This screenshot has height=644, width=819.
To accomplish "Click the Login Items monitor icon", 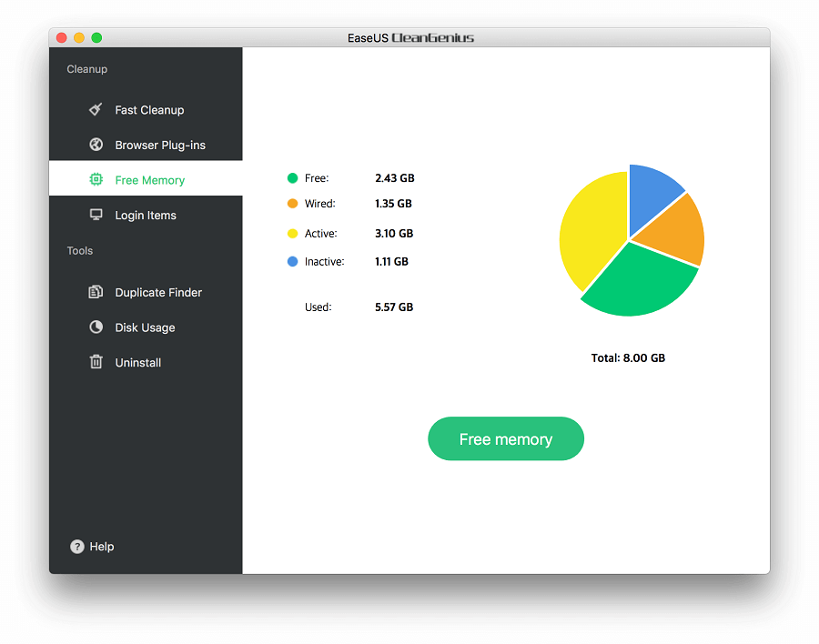I will tap(96, 215).
